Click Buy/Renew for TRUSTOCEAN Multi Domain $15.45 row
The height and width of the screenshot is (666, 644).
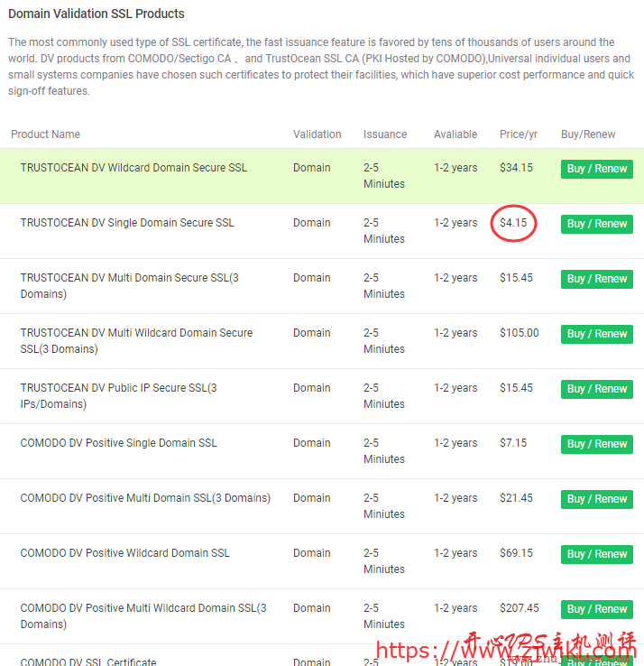596,279
